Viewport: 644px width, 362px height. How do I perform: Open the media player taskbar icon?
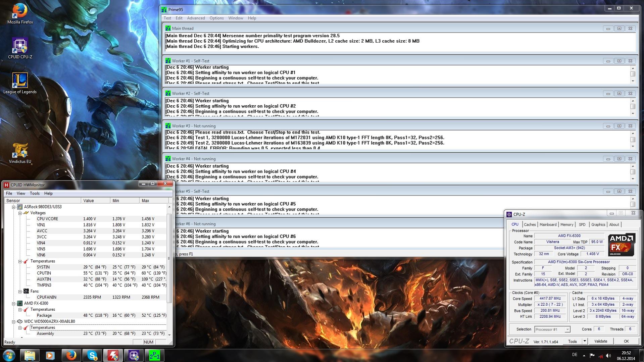(50, 355)
